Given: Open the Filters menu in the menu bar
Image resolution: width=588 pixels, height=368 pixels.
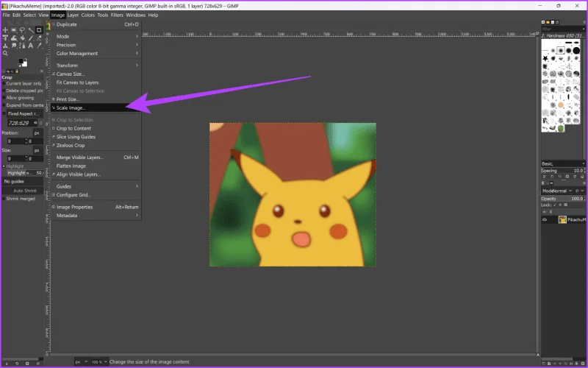Looking at the screenshot, I should (117, 15).
